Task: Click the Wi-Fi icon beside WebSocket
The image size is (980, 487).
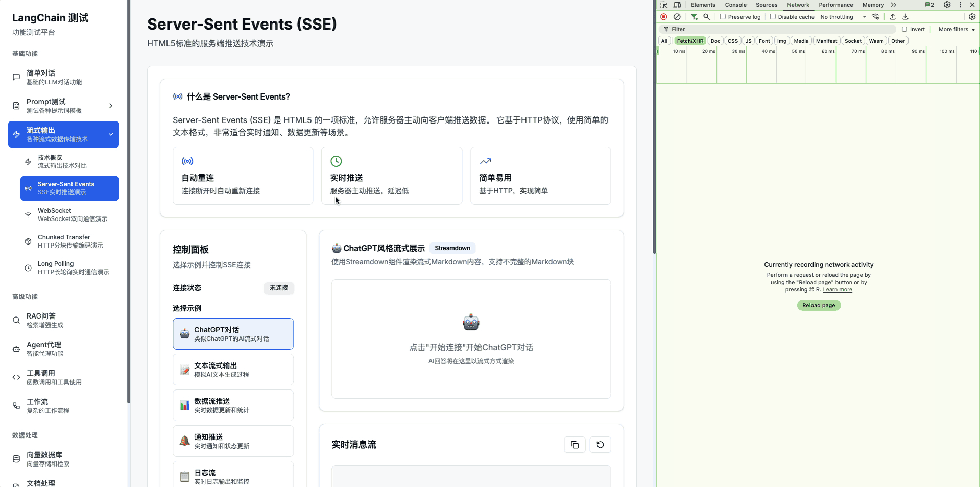Action: coord(28,215)
